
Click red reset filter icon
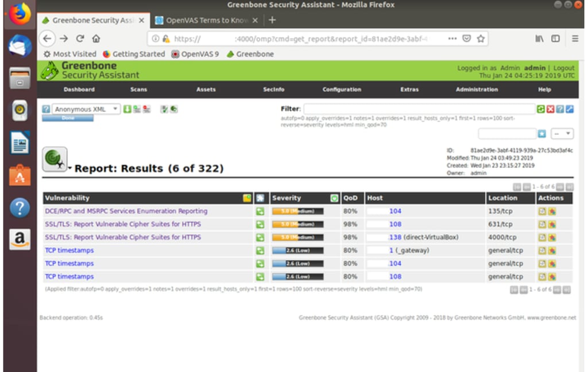pos(550,109)
